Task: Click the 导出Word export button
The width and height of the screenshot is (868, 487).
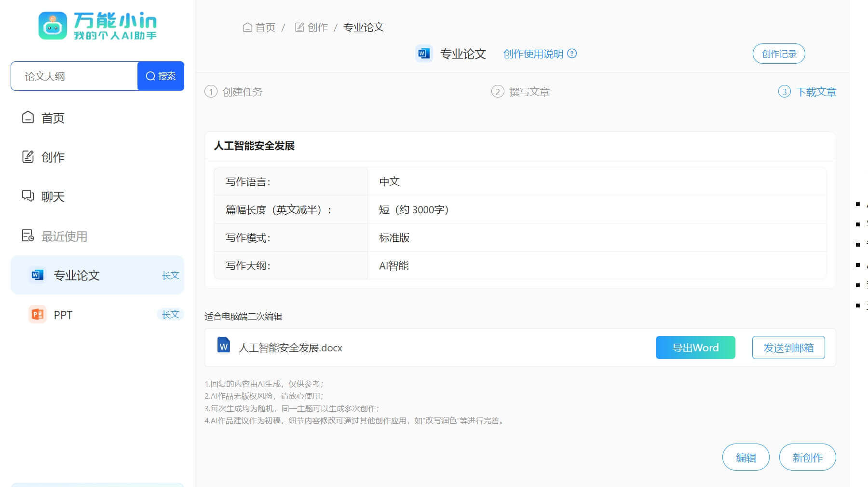Action: click(x=695, y=347)
